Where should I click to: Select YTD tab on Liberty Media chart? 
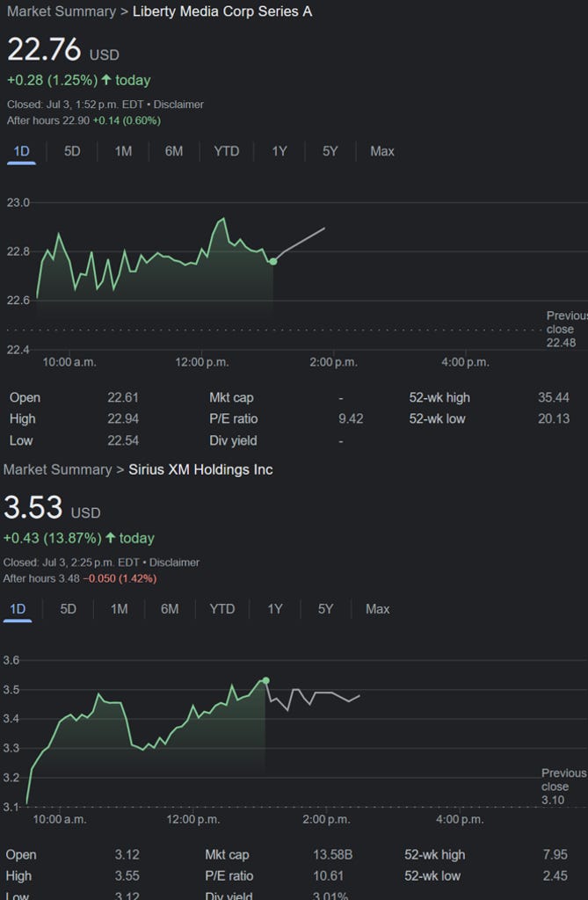click(226, 151)
